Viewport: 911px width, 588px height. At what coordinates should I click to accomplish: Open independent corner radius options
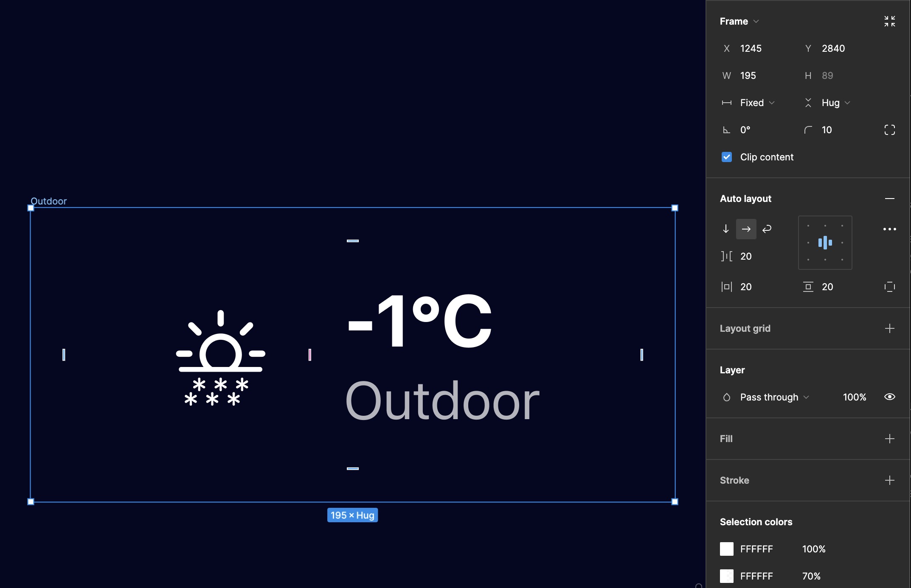889,130
